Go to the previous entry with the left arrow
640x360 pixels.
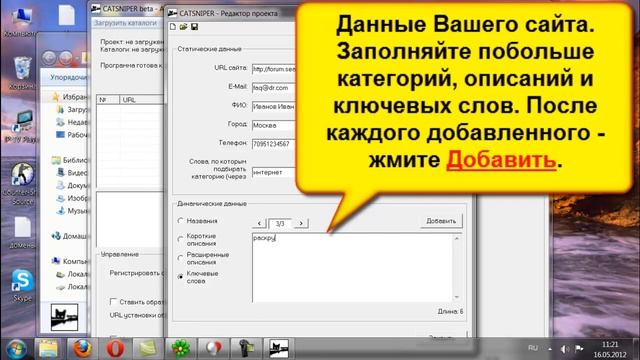point(259,223)
